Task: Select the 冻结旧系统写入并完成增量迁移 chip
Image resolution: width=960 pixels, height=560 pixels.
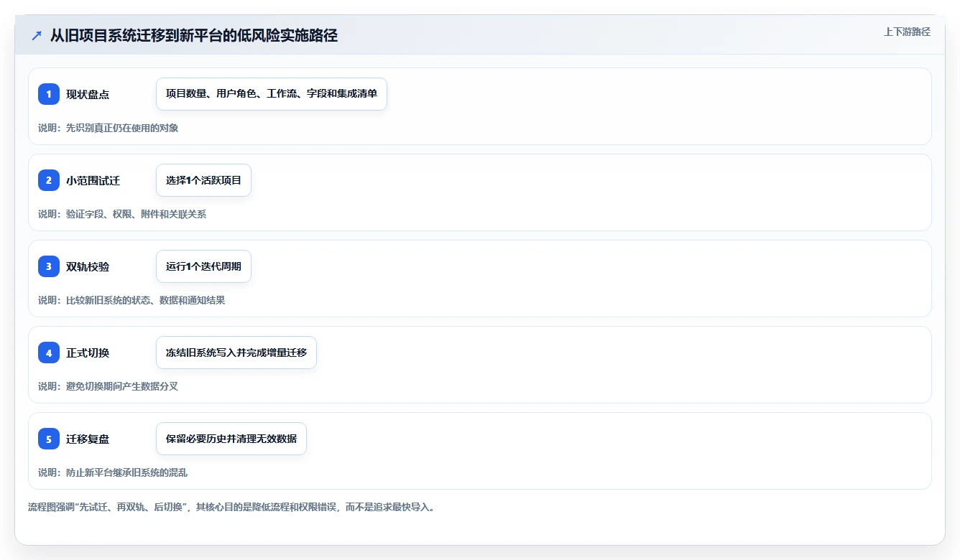Action: (x=236, y=353)
